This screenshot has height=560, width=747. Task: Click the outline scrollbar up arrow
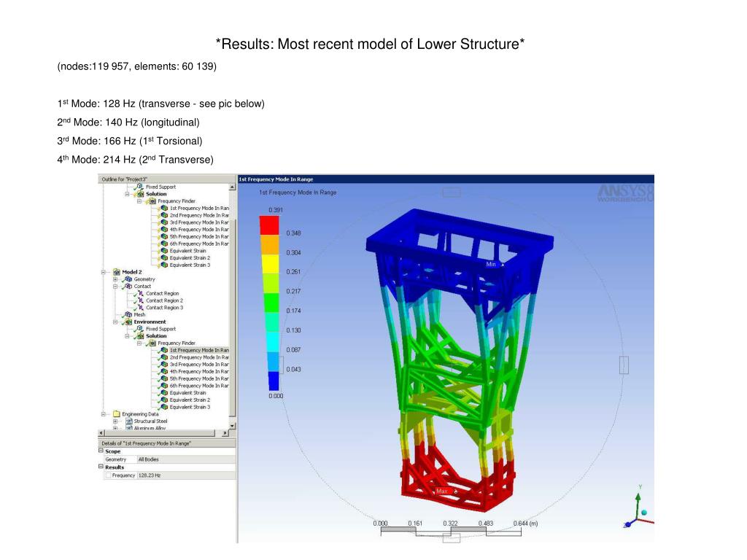click(233, 187)
